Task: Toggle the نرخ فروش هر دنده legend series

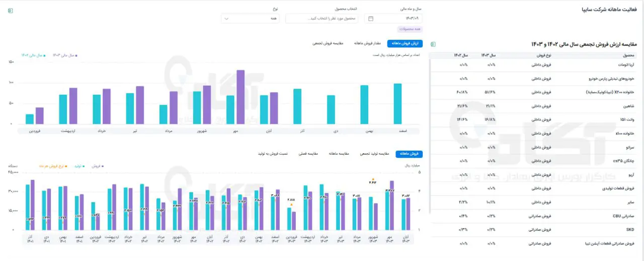Action: click(52, 165)
